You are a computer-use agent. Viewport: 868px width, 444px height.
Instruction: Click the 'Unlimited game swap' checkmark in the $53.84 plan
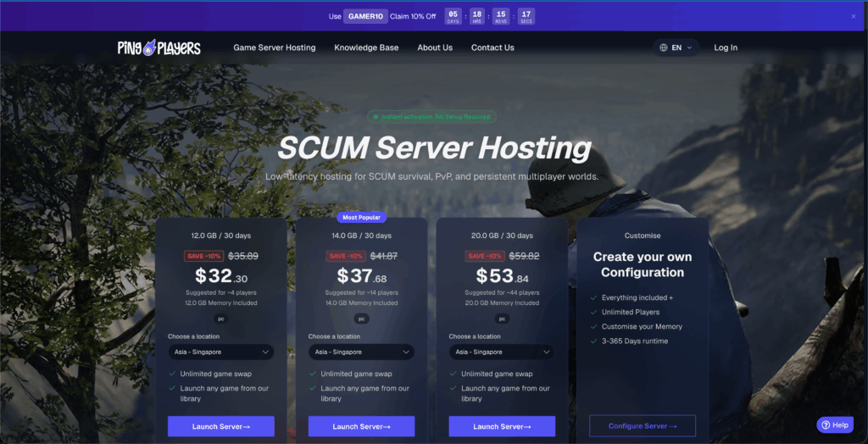coord(453,374)
